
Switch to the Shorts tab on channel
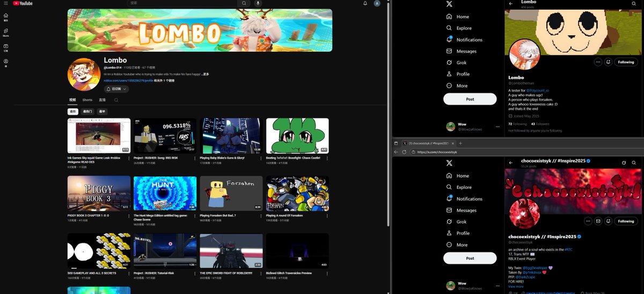tap(87, 100)
